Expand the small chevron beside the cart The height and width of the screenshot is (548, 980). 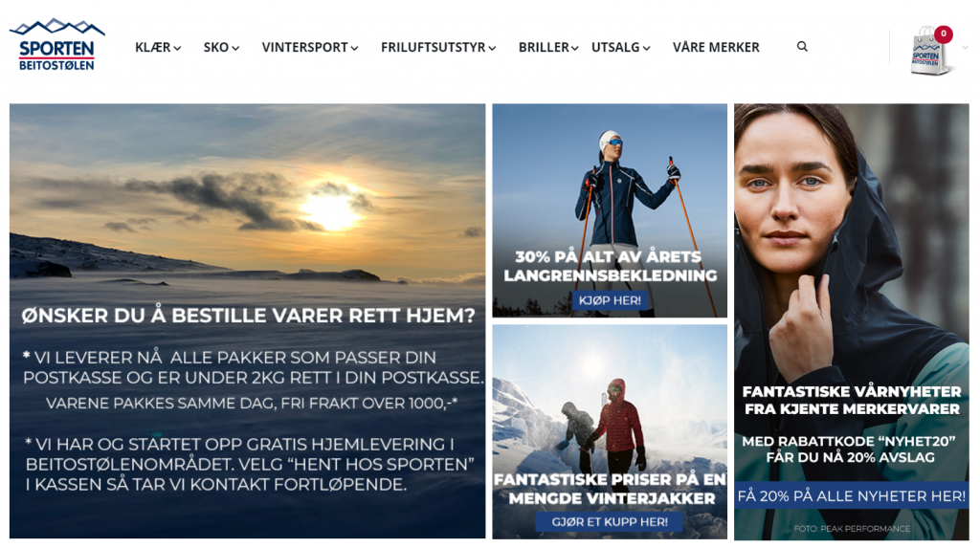(965, 48)
